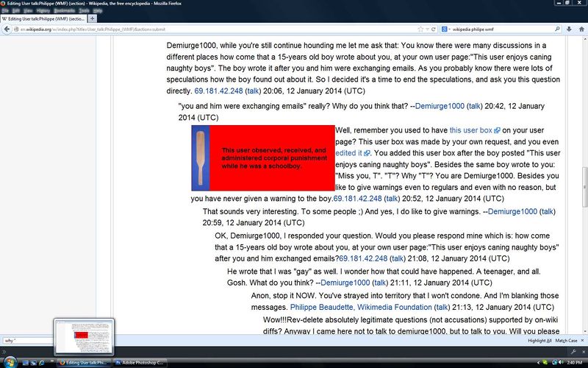Click the green tray icon
588x368 pixels.
click(544, 363)
